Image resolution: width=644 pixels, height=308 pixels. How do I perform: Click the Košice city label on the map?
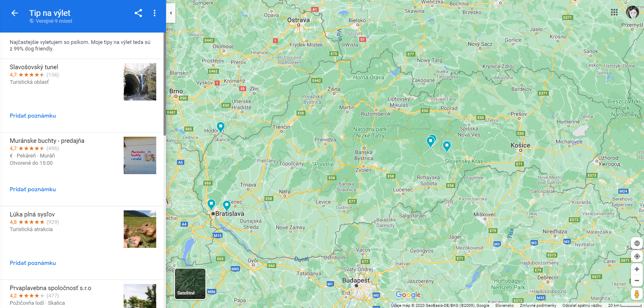(520, 145)
